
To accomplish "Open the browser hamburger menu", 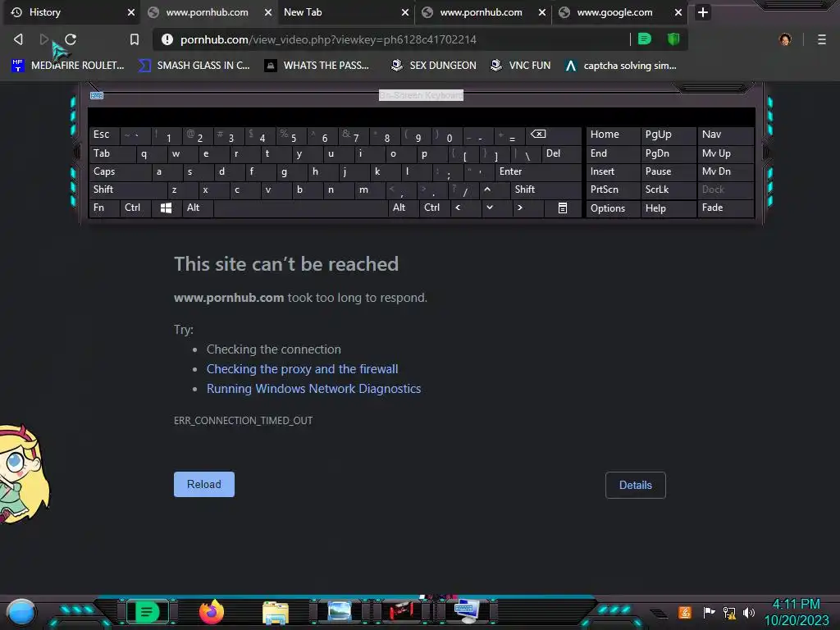I will click(821, 39).
